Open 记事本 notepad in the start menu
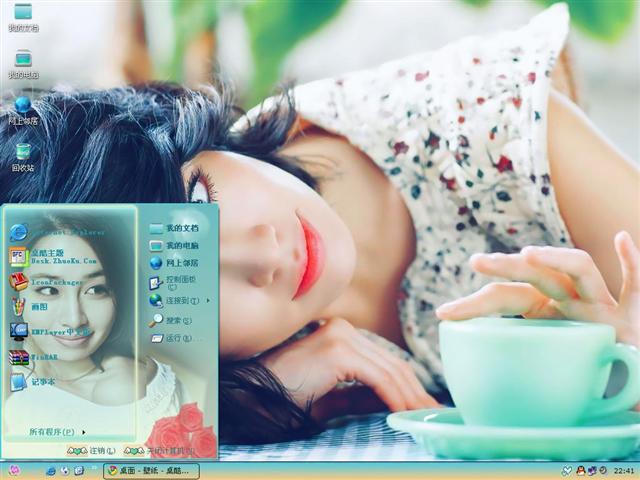The height and width of the screenshot is (480, 640). click(x=32, y=382)
